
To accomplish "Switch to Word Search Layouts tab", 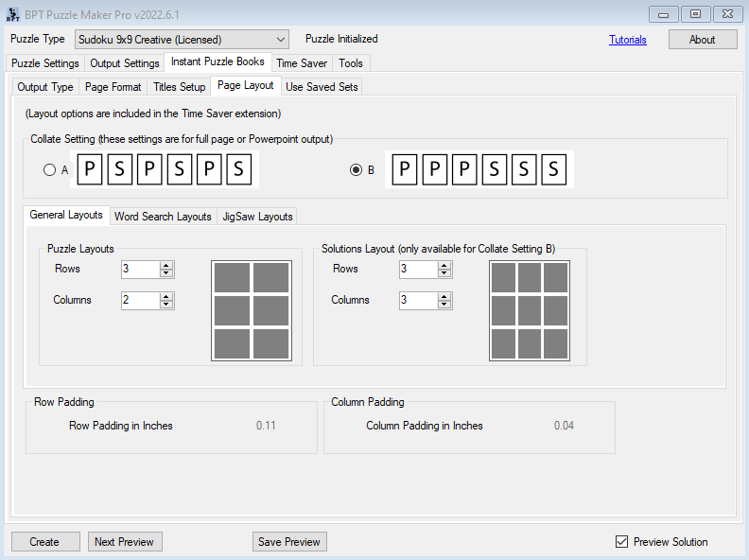I will [x=163, y=217].
